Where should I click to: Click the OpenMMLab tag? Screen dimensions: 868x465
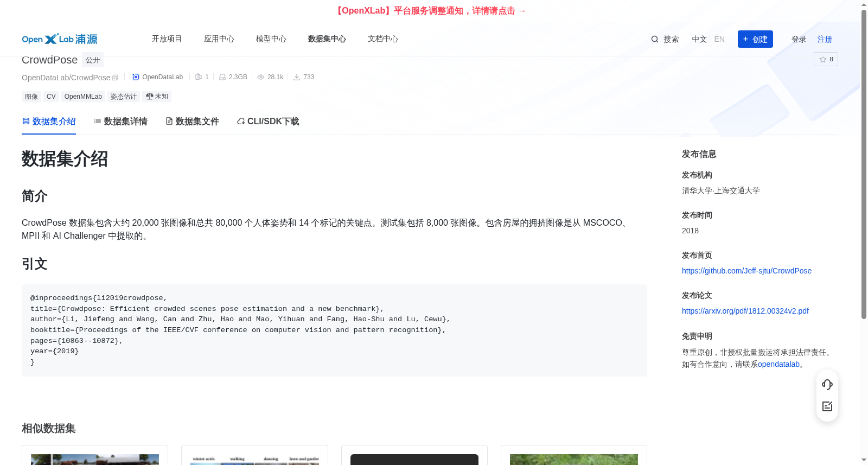[83, 97]
